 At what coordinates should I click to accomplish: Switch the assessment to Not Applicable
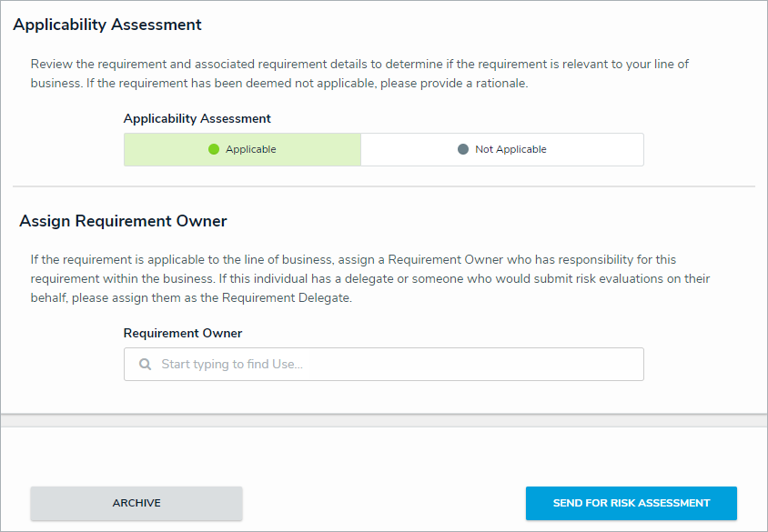click(x=502, y=148)
